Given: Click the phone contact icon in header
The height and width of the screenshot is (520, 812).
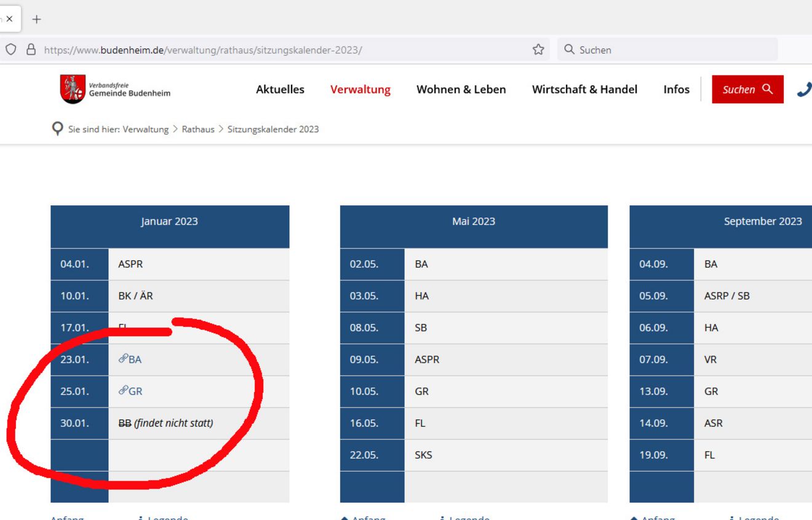Looking at the screenshot, I should 803,90.
